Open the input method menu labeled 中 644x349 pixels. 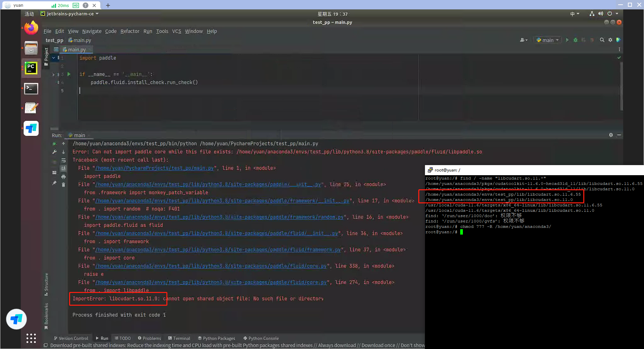pos(574,14)
